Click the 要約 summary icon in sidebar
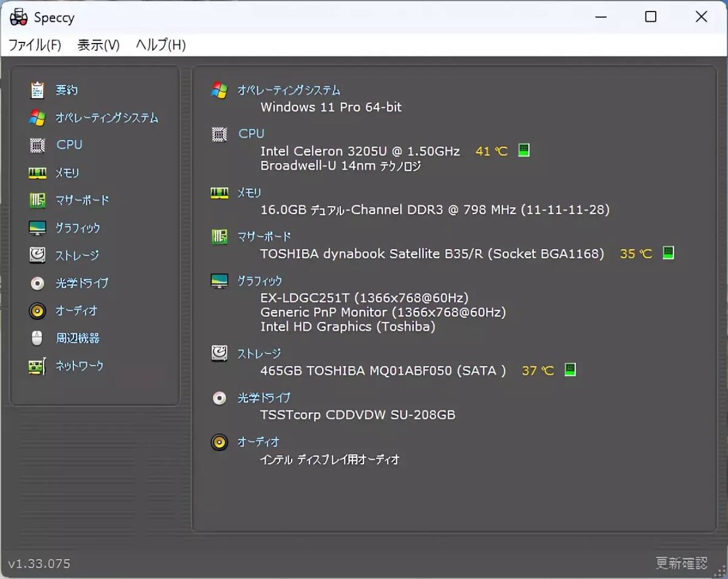 [38, 90]
